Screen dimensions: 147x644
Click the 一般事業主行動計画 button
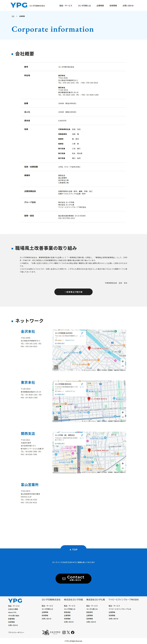pos(73,292)
